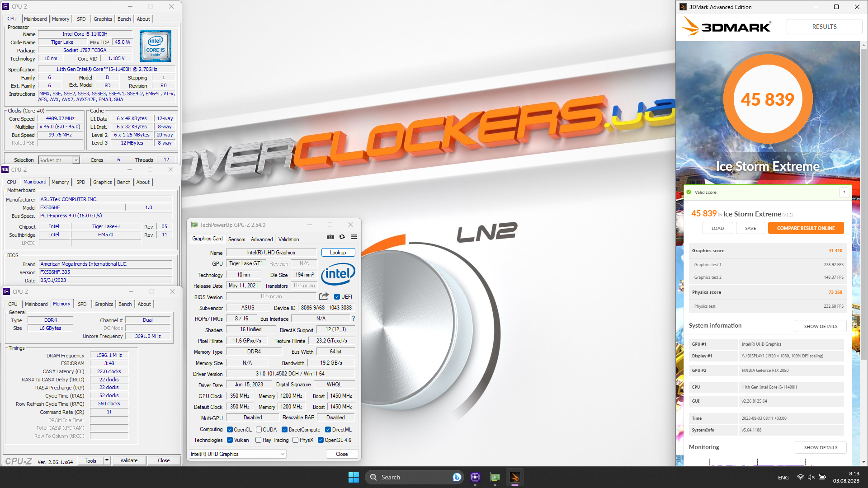Click GPU-Z refresh icon
Image resolution: width=868 pixels, height=488 pixels.
[342, 237]
